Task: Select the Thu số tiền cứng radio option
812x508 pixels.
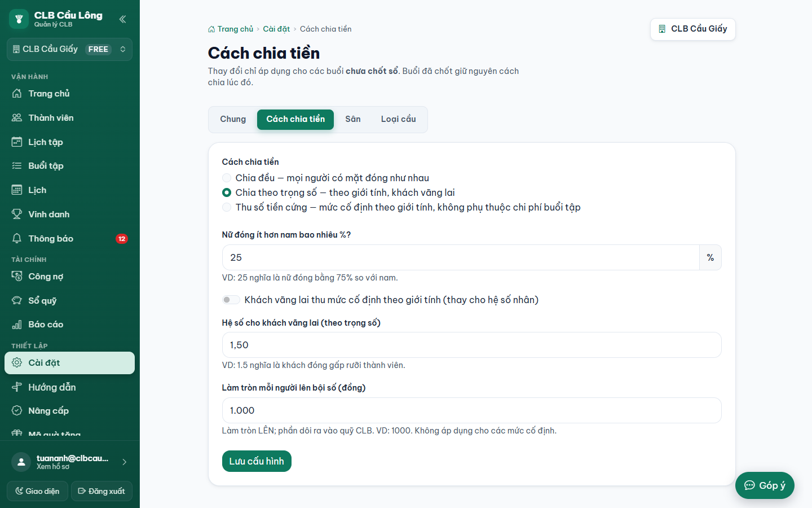Action: (227, 207)
